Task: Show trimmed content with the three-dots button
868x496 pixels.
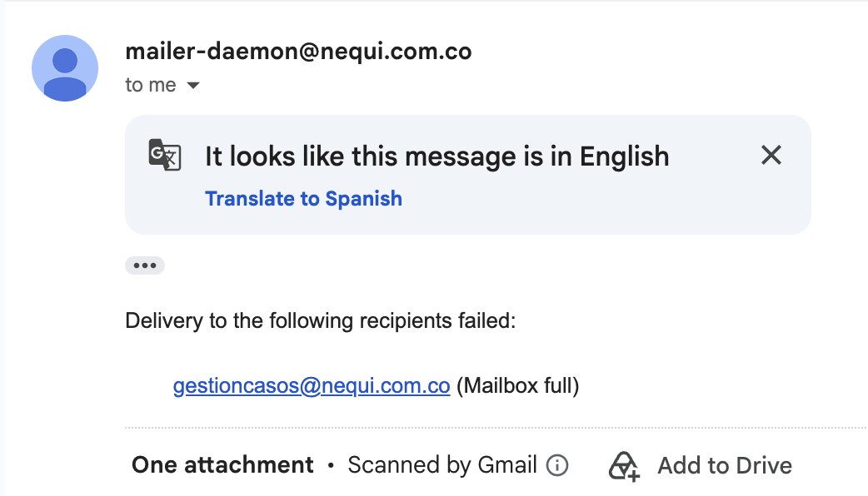Action: tap(145, 265)
